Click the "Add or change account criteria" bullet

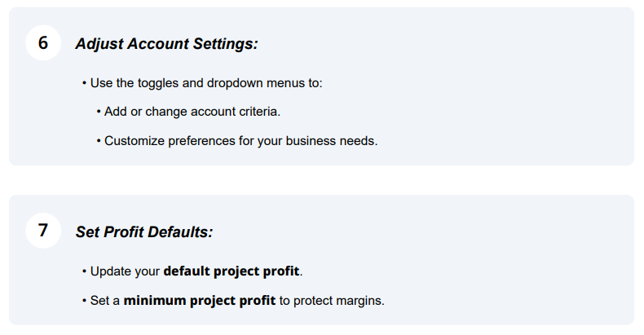(x=192, y=112)
